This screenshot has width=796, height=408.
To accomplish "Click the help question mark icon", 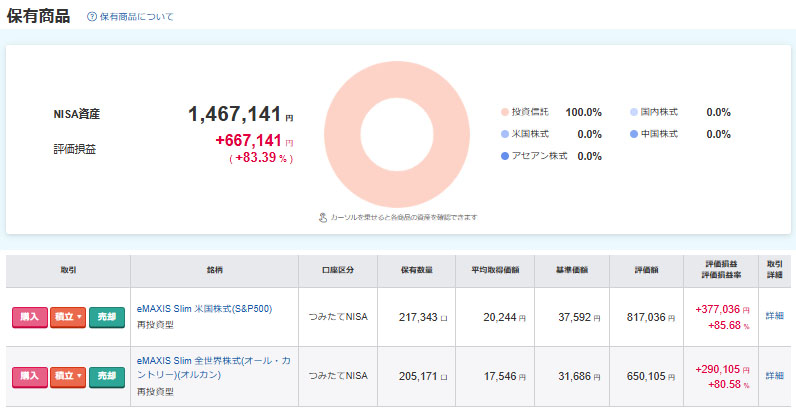I will 92,17.
